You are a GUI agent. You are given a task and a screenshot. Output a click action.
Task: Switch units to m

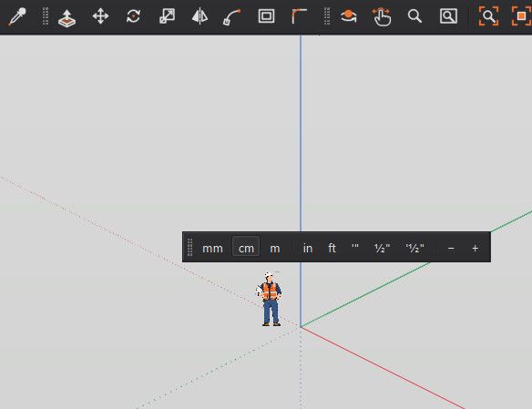tap(275, 249)
